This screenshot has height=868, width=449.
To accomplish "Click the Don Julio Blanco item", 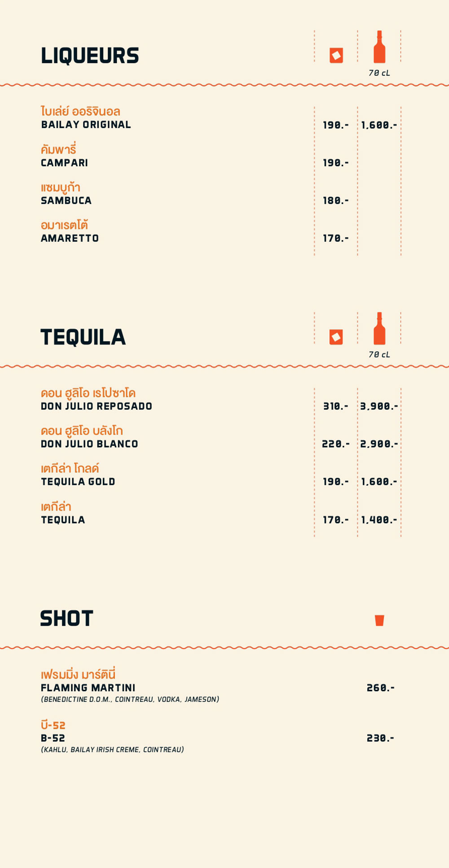I will click(x=89, y=437).
